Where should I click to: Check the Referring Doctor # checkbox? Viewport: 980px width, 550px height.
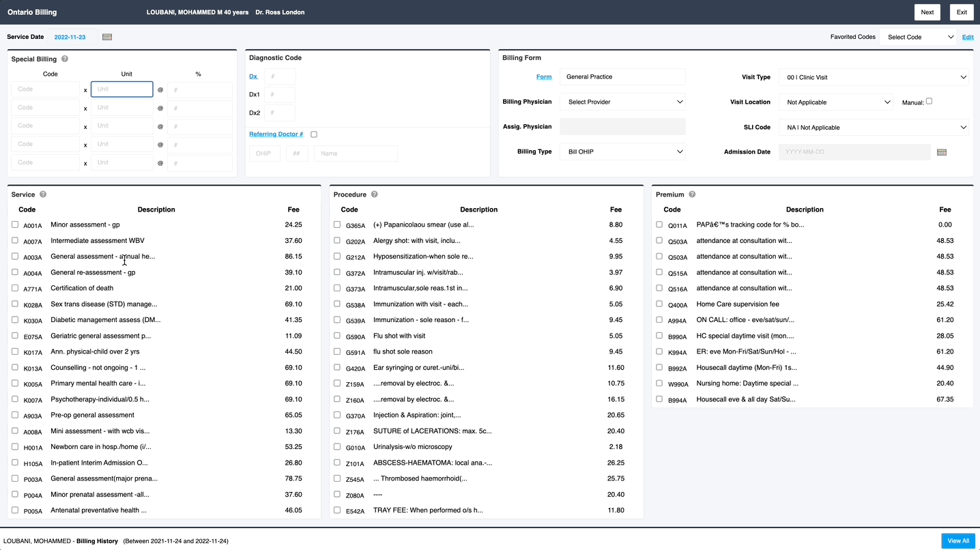tap(313, 134)
